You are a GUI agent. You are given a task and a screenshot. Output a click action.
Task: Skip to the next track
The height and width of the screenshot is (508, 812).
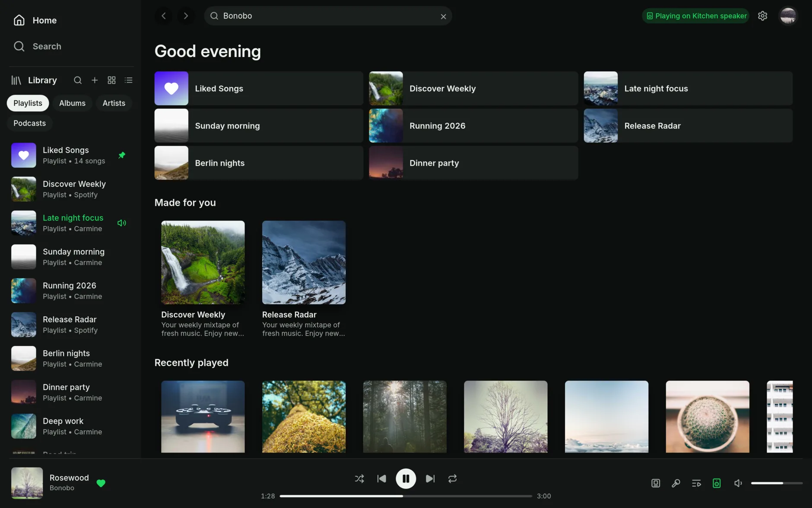pos(430,479)
